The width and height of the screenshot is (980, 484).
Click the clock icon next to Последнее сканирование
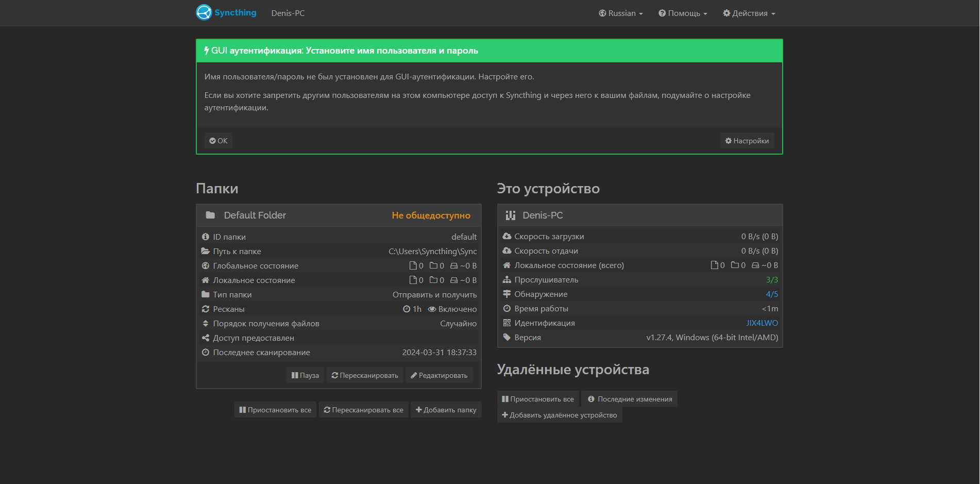pyautogui.click(x=206, y=352)
